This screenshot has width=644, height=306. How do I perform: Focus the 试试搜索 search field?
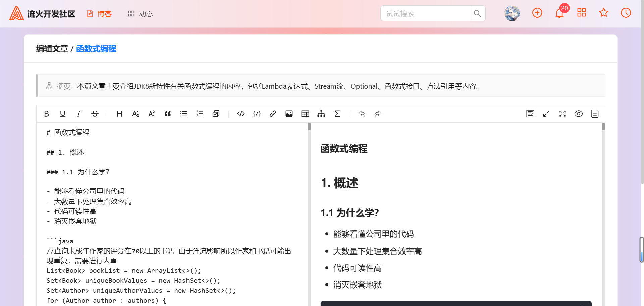425,13
